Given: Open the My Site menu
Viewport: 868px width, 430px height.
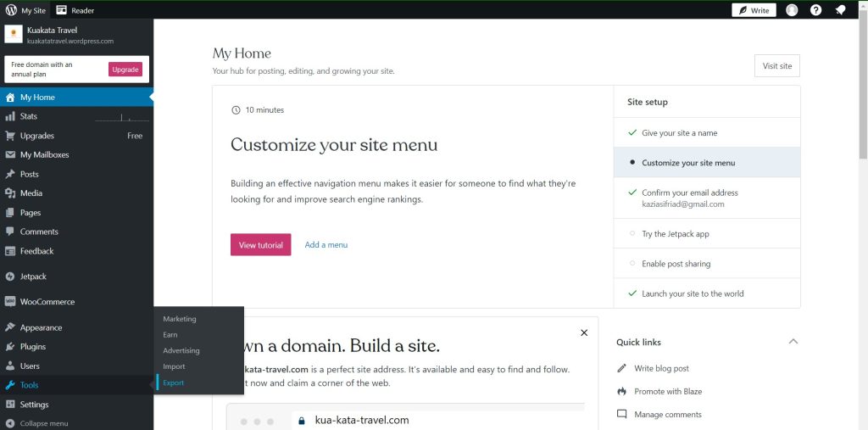Looking at the screenshot, I should point(25,10).
